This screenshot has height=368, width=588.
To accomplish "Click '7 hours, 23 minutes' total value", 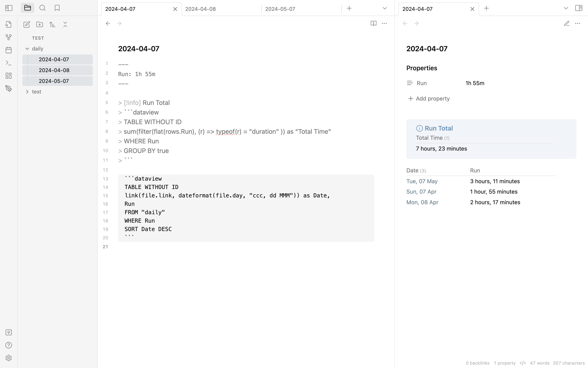I will pos(441,149).
